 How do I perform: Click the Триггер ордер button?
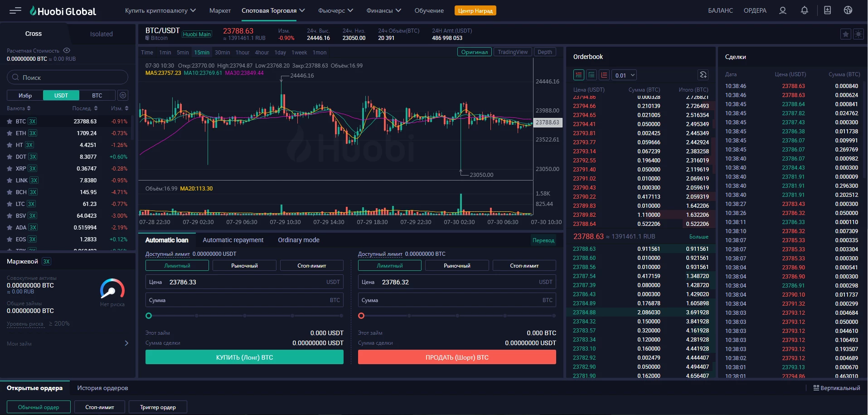[x=158, y=407]
